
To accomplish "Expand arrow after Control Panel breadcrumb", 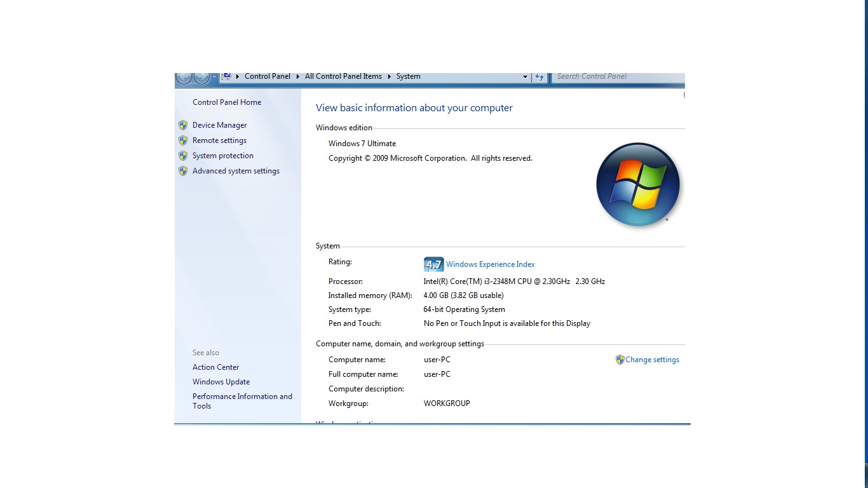I will click(298, 76).
